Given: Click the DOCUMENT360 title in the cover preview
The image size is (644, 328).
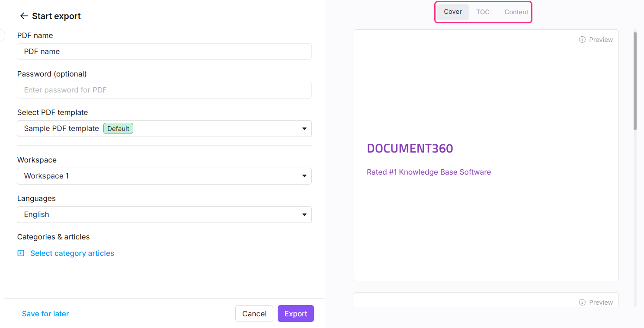Looking at the screenshot, I should pyautogui.click(x=410, y=148).
